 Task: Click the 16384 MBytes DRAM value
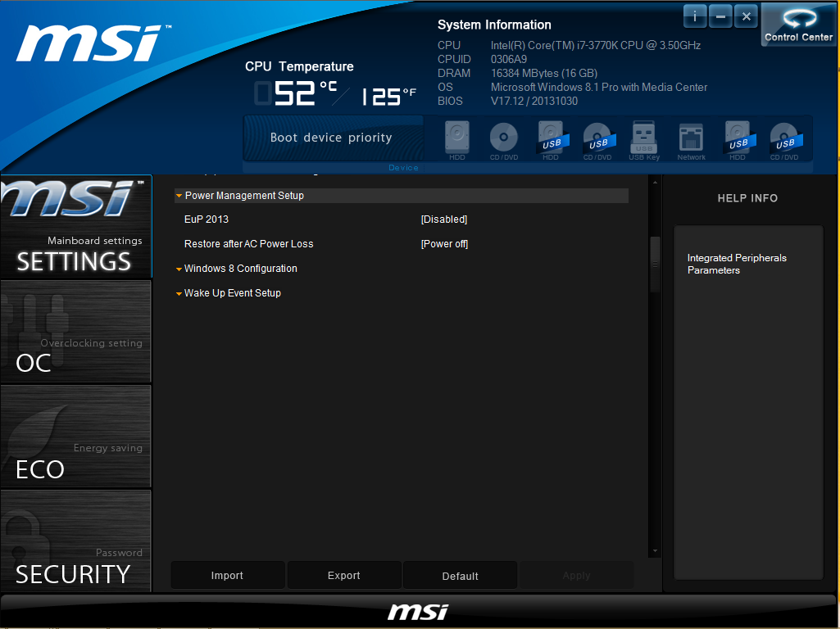(x=544, y=73)
